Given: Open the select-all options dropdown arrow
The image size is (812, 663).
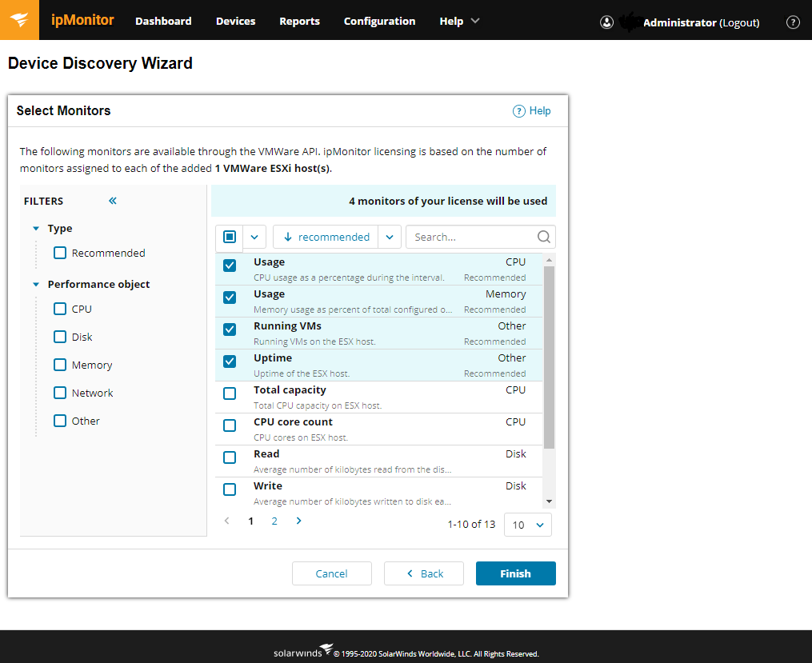Looking at the screenshot, I should pos(254,237).
